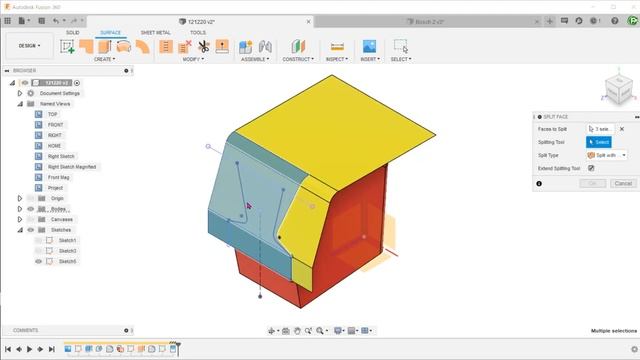
Task: Open the data panel grid icon
Action: (8, 21)
